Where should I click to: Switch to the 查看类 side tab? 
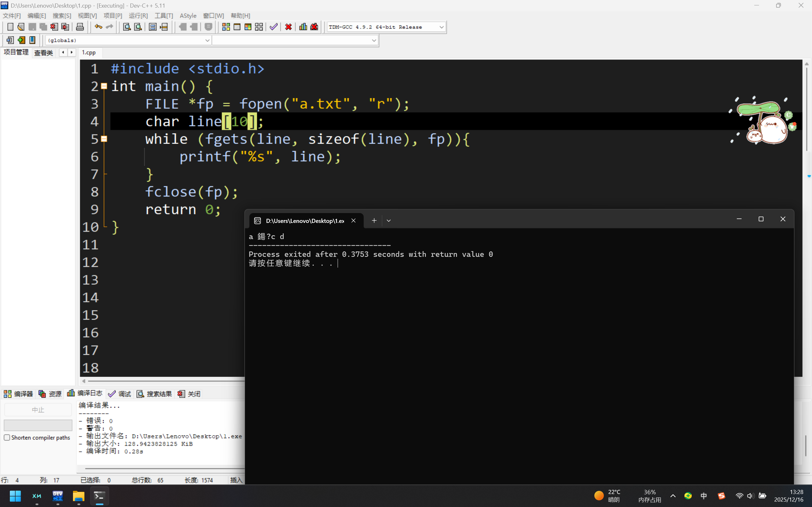(x=43, y=53)
